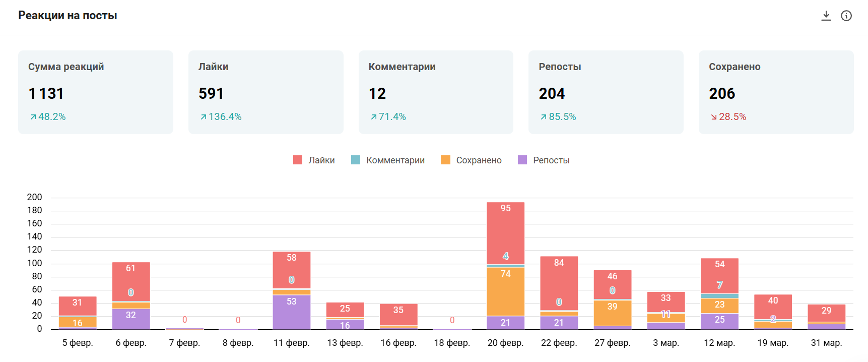This screenshot has width=868, height=362.
Task: Click the 12 мар. x-axis label
Action: [x=719, y=343]
